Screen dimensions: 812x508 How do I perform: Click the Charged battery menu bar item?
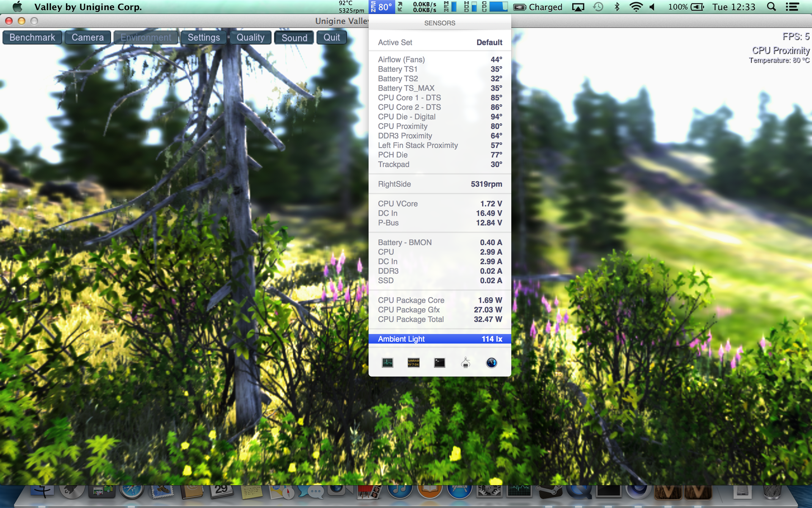tap(538, 7)
